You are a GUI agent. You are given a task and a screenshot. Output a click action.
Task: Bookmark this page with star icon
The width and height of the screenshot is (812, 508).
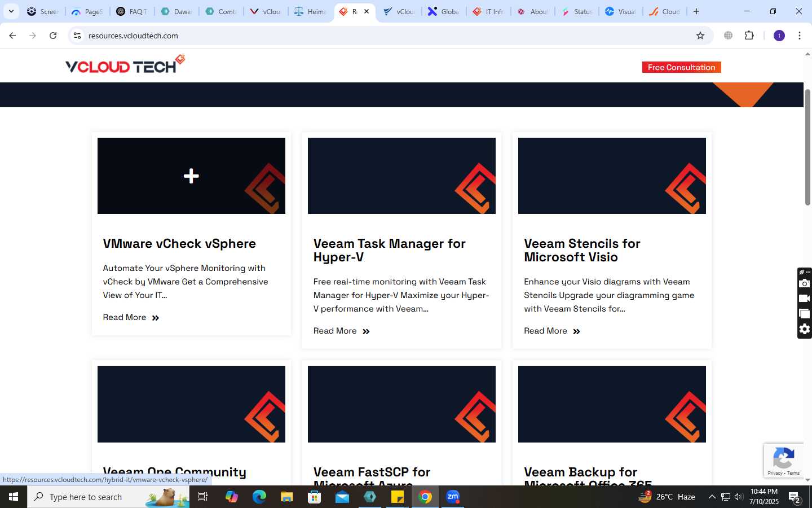pos(700,36)
